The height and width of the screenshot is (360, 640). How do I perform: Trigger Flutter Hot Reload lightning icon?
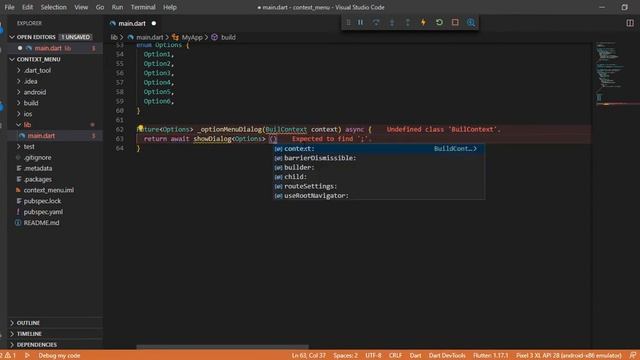coord(423,22)
